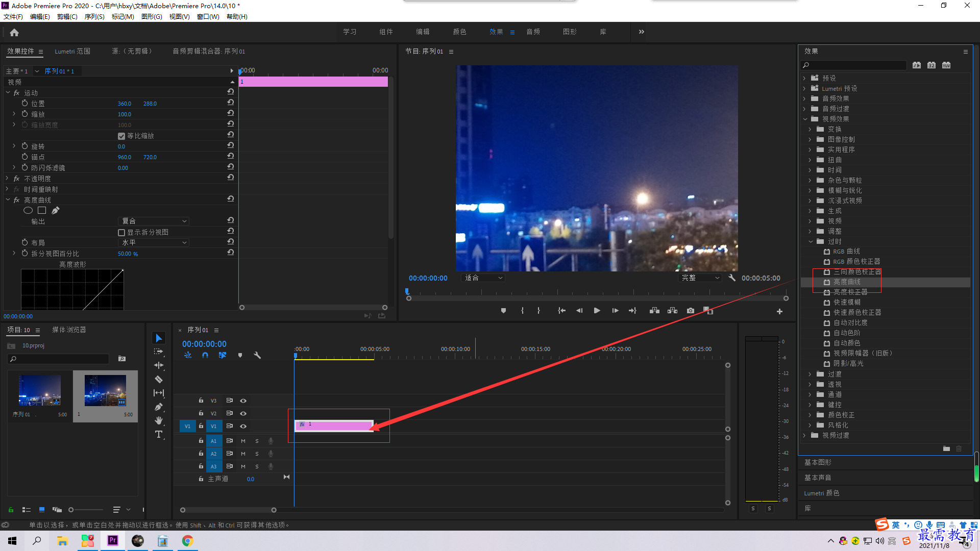
Task: Show more workspaces overflow arrows
Action: pos(642,32)
